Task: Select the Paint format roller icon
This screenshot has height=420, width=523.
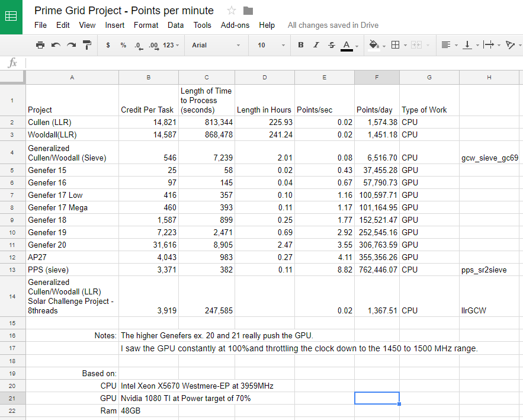Action: click(87, 45)
